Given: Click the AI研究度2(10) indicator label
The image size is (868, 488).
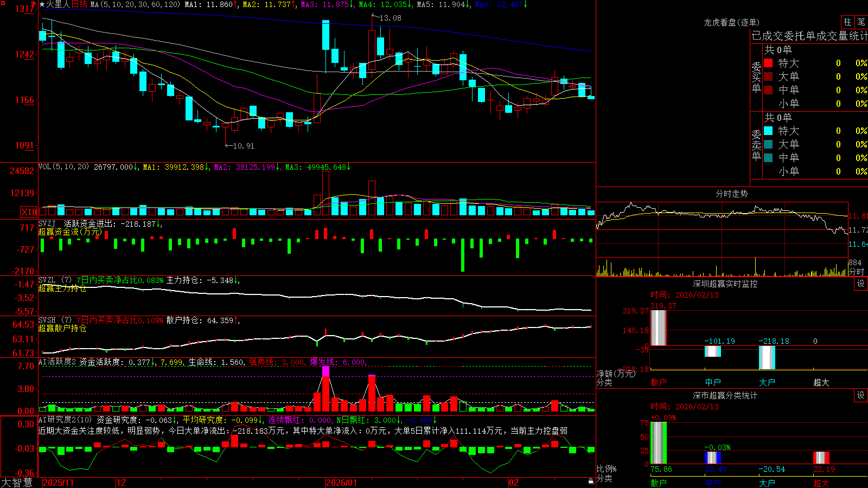Looking at the screenshot, I should [x=65, y=420].
